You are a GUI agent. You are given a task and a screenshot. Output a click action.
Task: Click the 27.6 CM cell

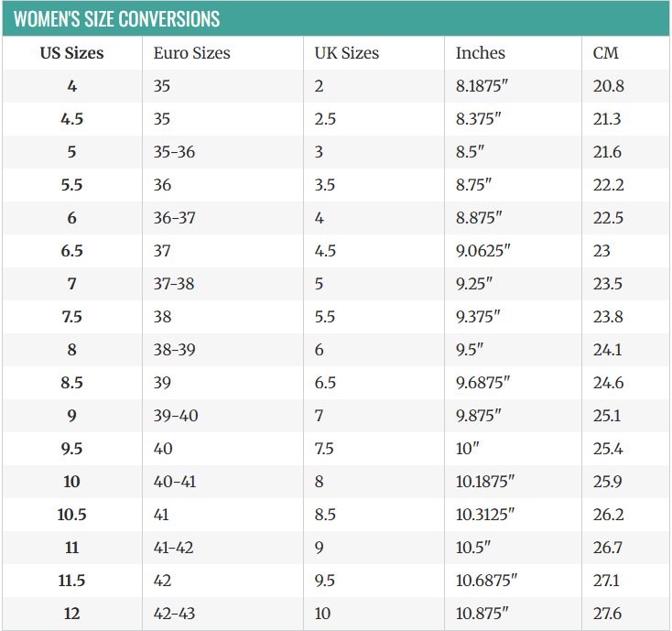coord(608,614)
